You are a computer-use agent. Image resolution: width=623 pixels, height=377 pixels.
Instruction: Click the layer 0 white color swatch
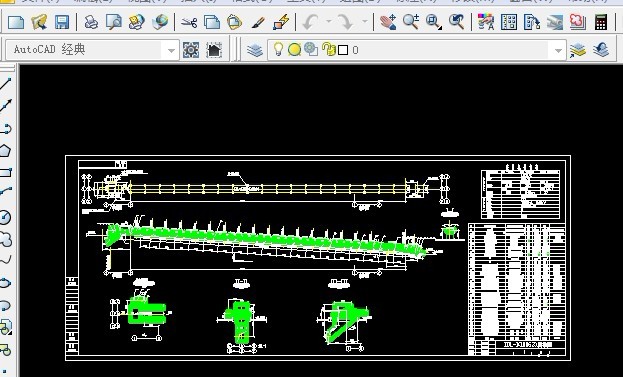(x=343, y=50)
